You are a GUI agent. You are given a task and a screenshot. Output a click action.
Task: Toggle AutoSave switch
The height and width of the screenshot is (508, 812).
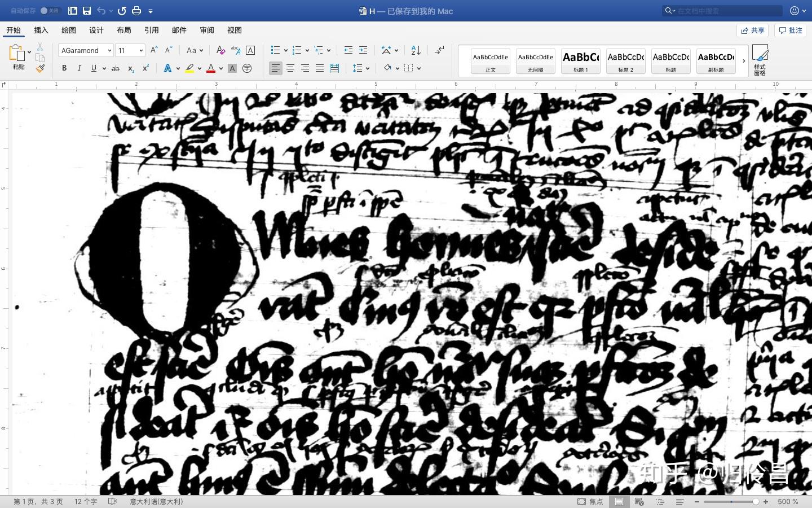[50, 11]
